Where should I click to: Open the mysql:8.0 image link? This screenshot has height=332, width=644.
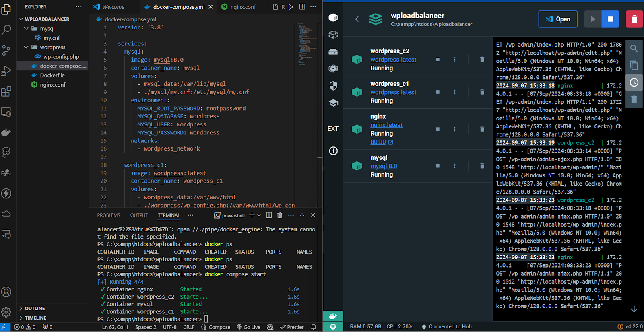(384, 166)
